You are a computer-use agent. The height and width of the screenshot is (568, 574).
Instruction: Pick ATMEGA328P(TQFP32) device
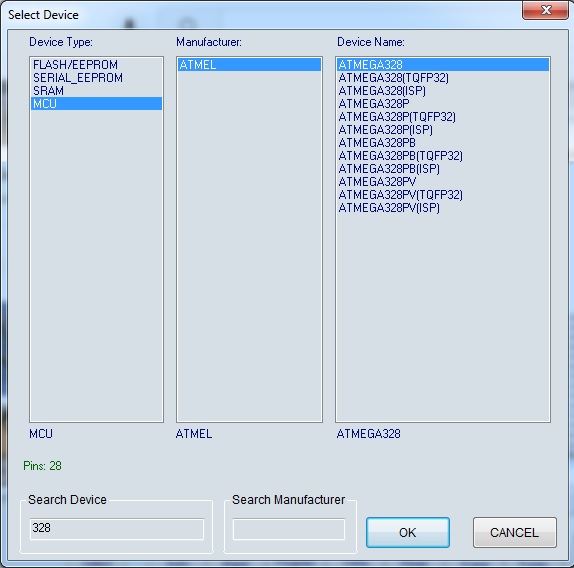[x=443, y=117]
